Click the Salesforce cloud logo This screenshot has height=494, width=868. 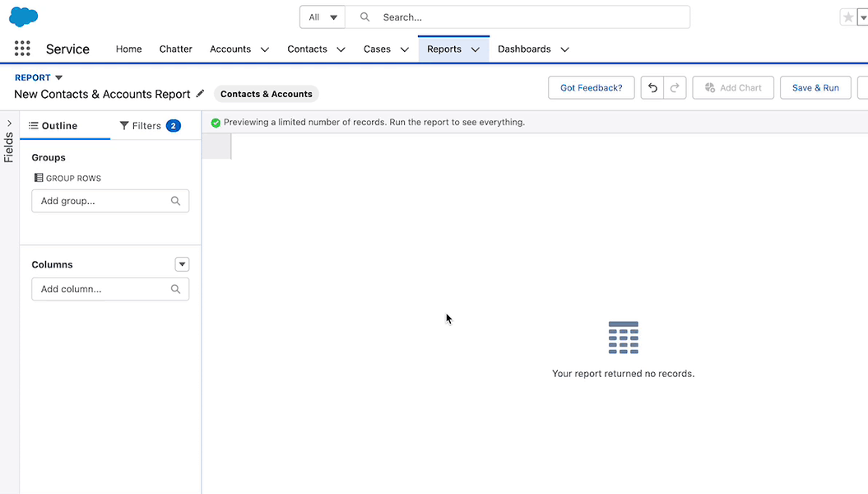[x=24, y=16]
